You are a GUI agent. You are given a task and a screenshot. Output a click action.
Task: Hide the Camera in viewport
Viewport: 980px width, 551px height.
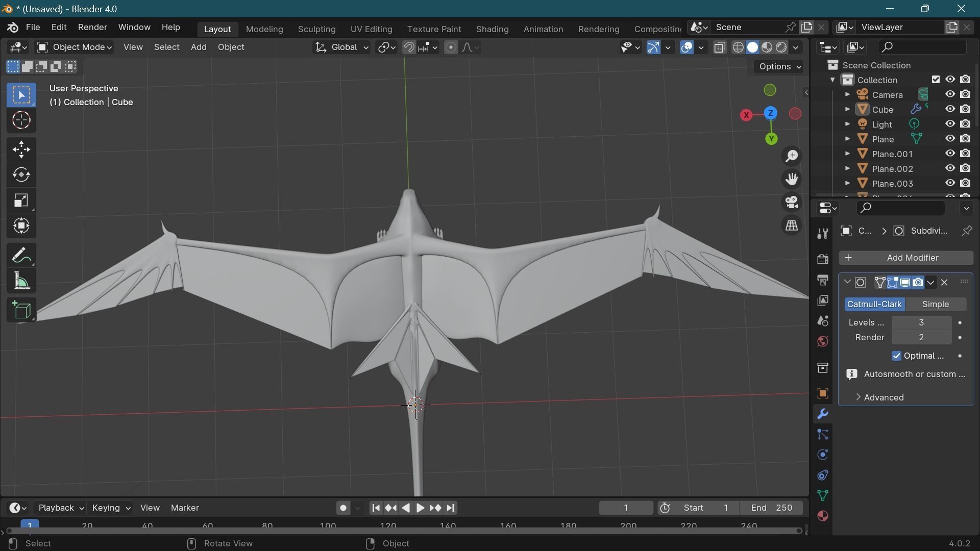(950, 94)
